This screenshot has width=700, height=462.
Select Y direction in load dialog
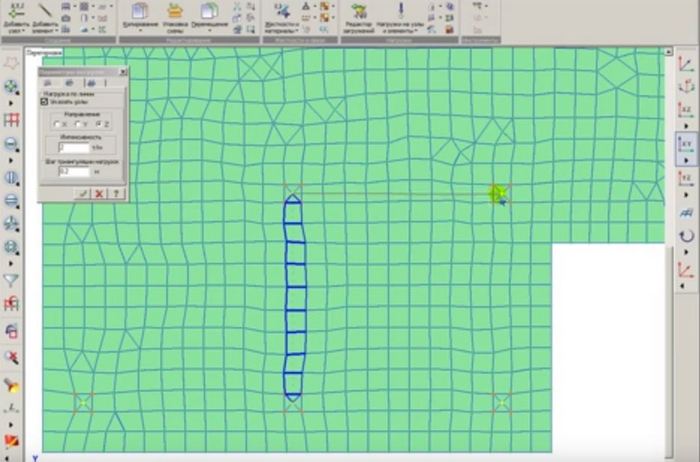pos(78,124)
